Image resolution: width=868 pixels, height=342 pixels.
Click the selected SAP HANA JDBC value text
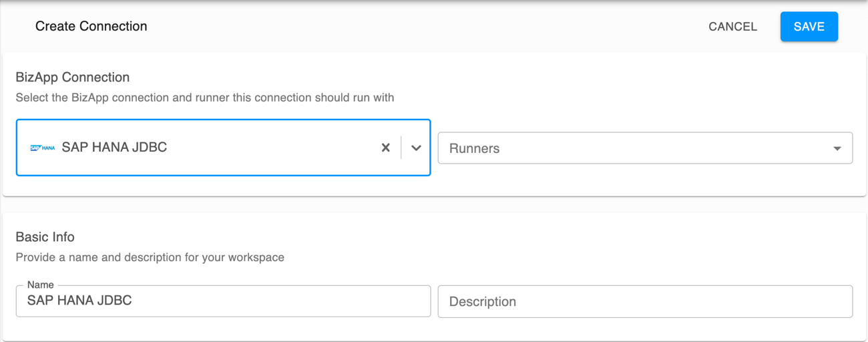pyautogui.click(x=114, y=148)
